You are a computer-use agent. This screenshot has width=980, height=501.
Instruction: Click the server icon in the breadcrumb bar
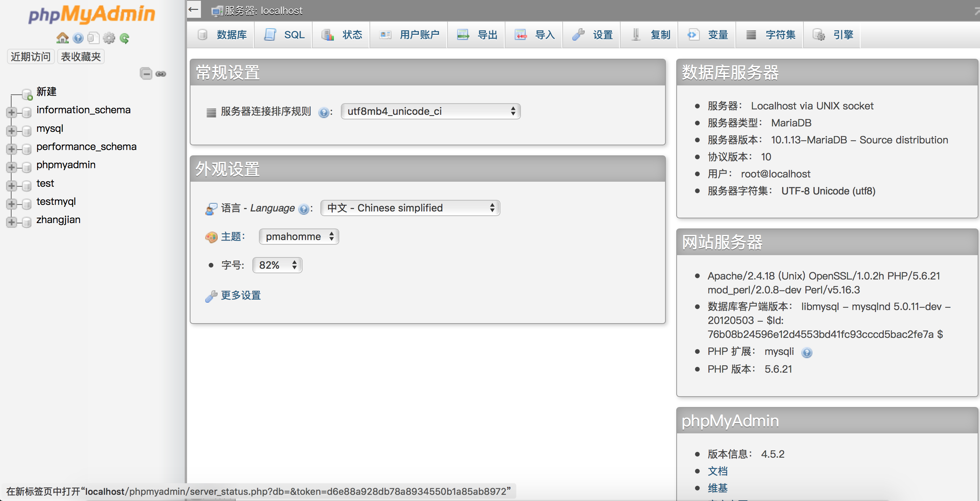pyautogui.click(x=217, y=11)
